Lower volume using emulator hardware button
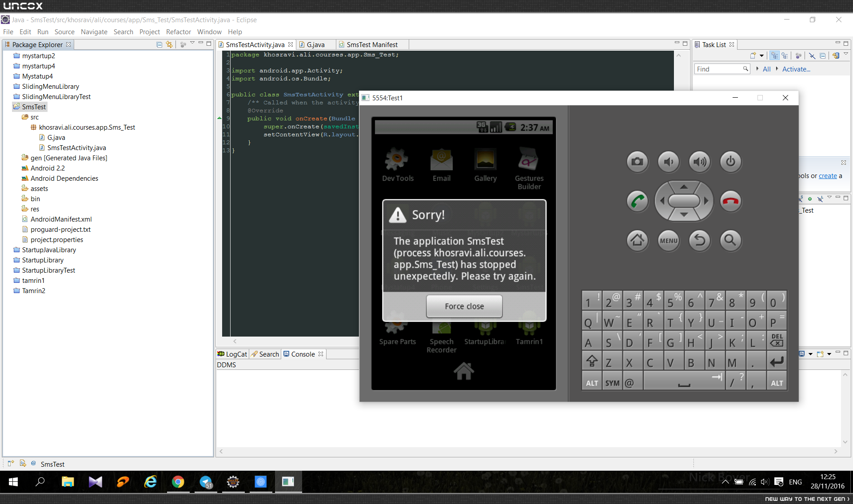Screen dimensions: 853x504 point(669,162)
